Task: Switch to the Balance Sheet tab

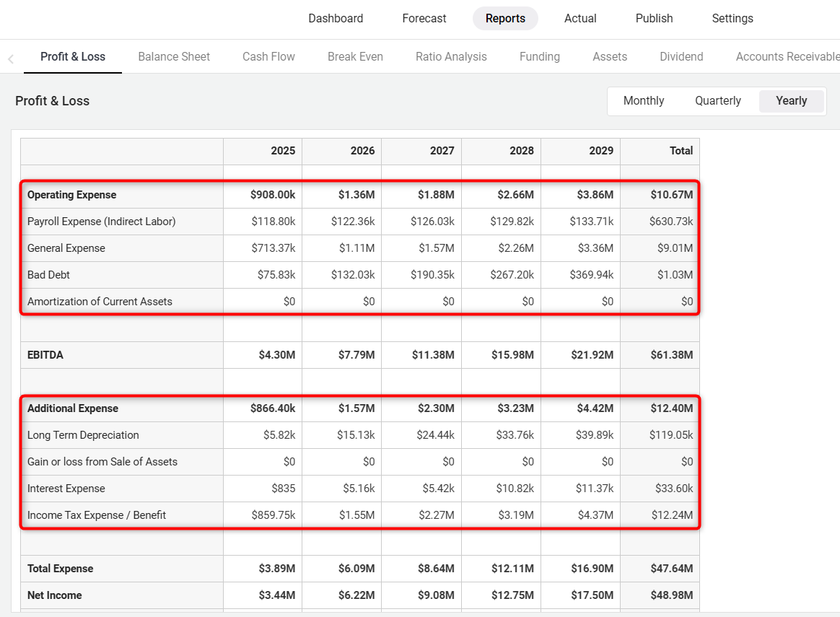Action: pyautogui.click(x=174, y=56)
